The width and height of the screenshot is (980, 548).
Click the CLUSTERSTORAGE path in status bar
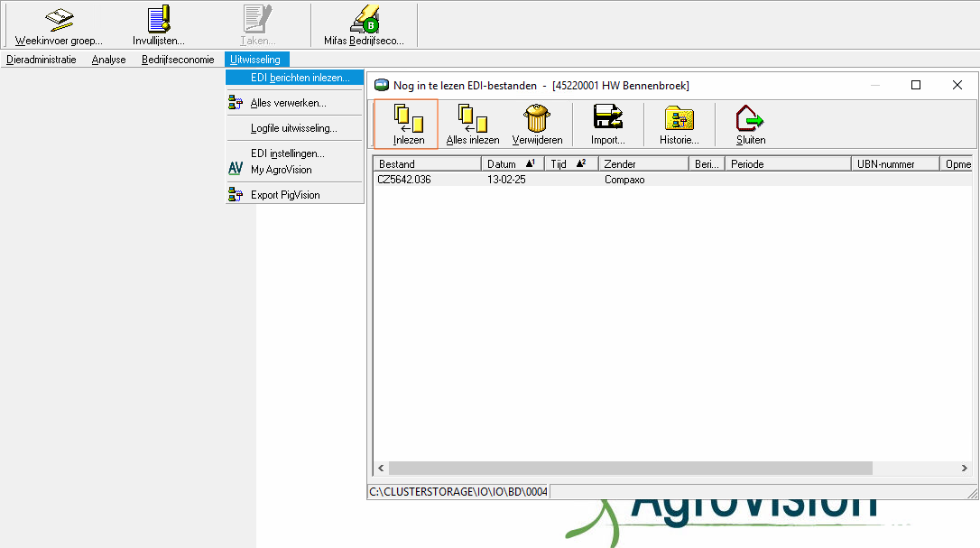(458, 492)
